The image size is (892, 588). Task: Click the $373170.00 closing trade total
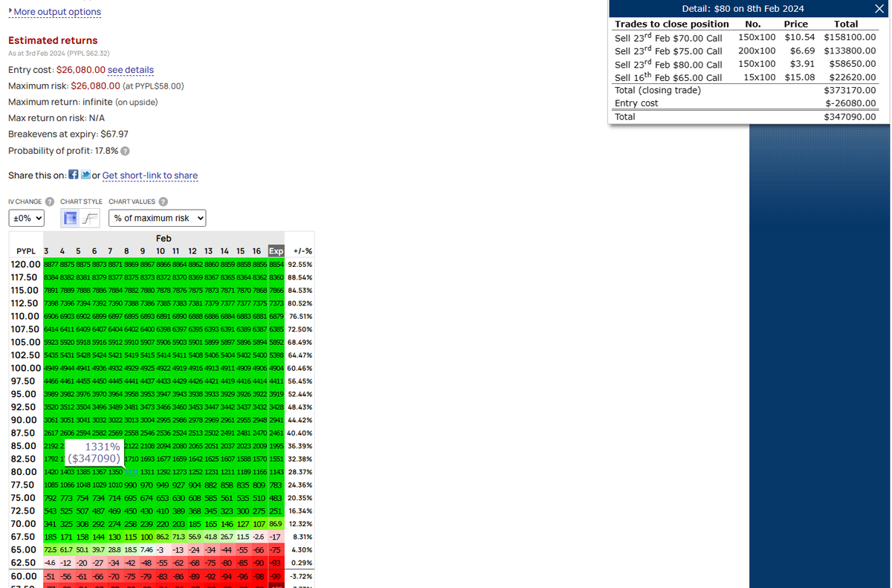point(850,91)
